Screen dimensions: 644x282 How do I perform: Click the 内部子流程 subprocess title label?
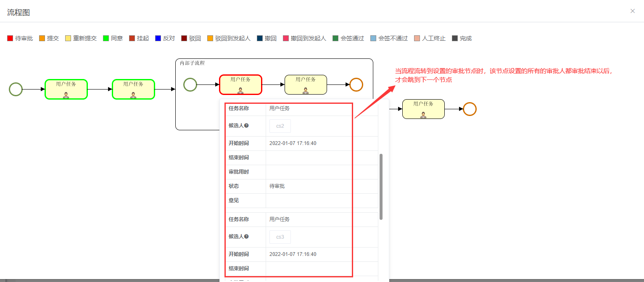(192, 63)
